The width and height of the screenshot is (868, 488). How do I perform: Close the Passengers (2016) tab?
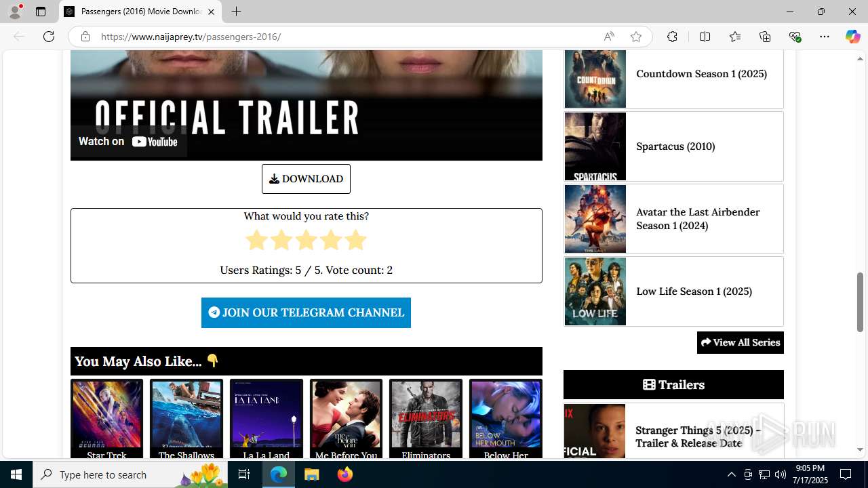[211, 12]
